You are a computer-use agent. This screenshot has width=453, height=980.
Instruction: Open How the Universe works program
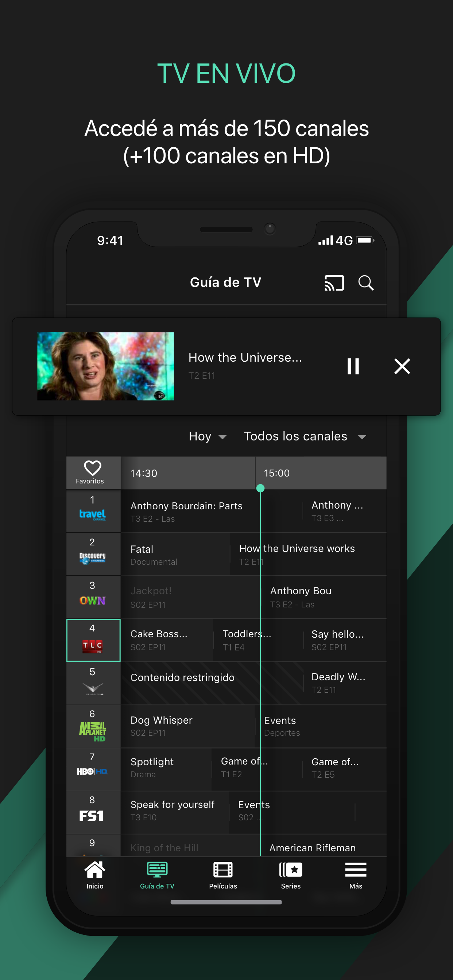(x=308, y=554)
